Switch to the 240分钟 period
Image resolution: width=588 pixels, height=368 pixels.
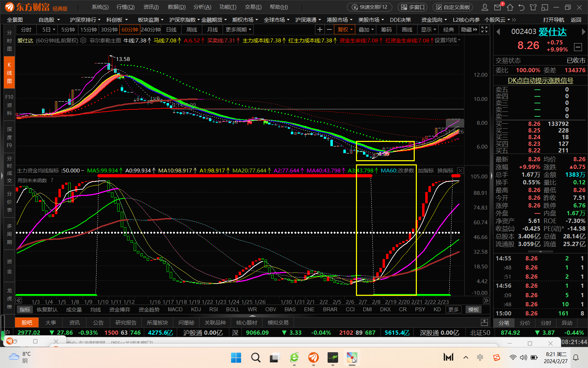pos(150,30)
